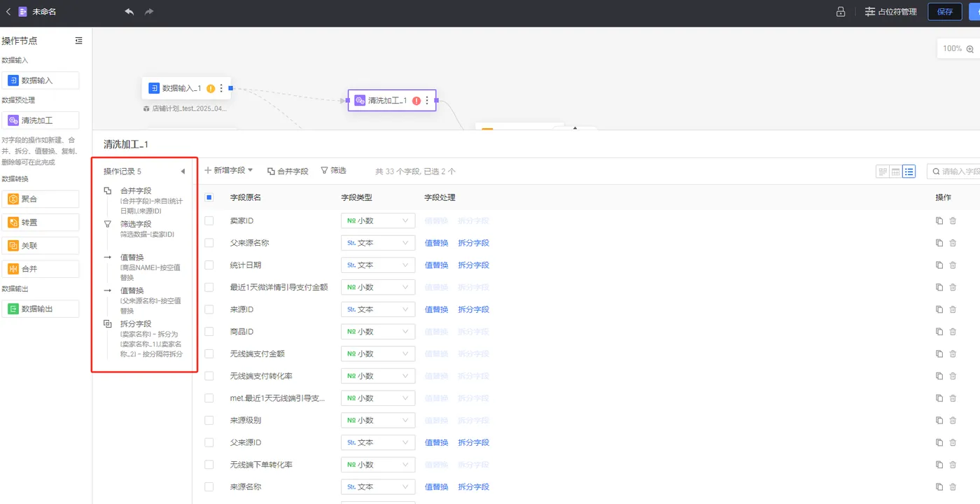Open the three-dot menu on 数据输入_1 node
The image size is (980, 504).
coord(221,88)
